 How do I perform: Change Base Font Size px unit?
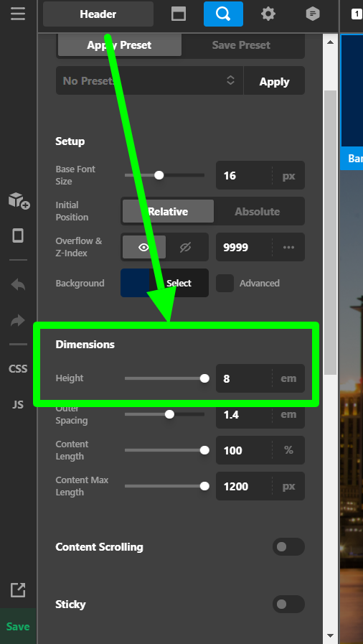tap(288, 176)
